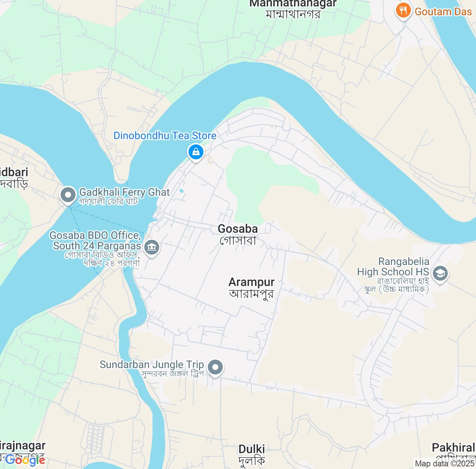The height and width of the screenshot is (469, 476).
Task: Open the Goutam Das restaurant icon
Action: point(403,11)
